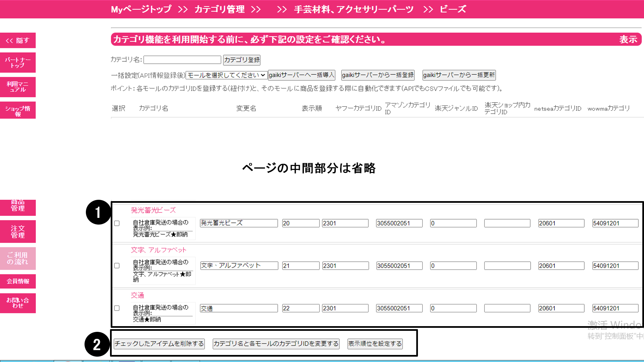Tick the checkbox for 発光蓄光ビーズ row
This screenshot has width=644, height=362.
tap(117, 223)
